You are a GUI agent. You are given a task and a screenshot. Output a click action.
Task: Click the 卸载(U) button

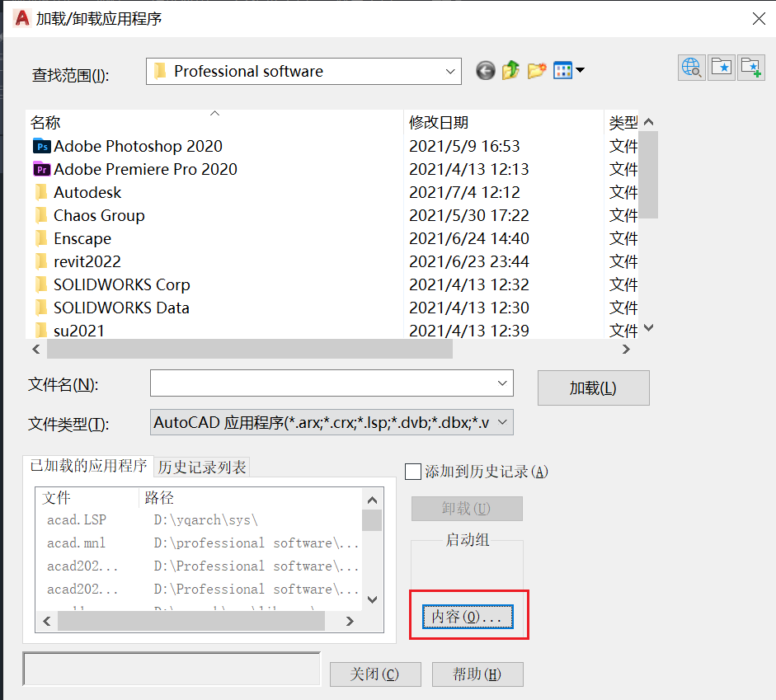(467, 509)
